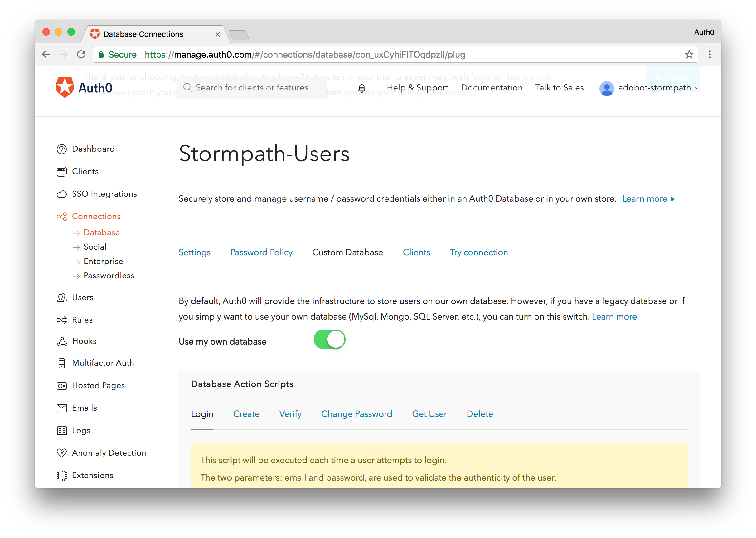Click the Clients window icon in sidebar
The width and height of the screenshot is (756, 538).
click(x=61, y=172)
